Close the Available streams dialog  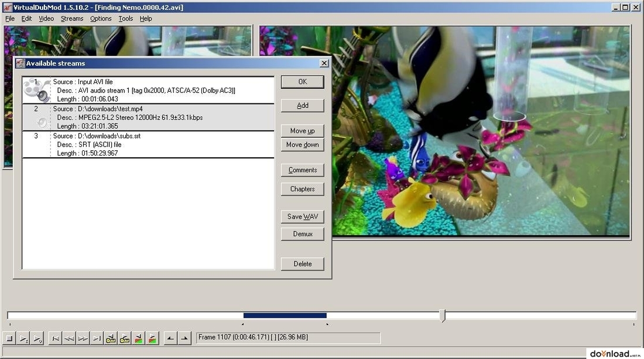(324, 63)
